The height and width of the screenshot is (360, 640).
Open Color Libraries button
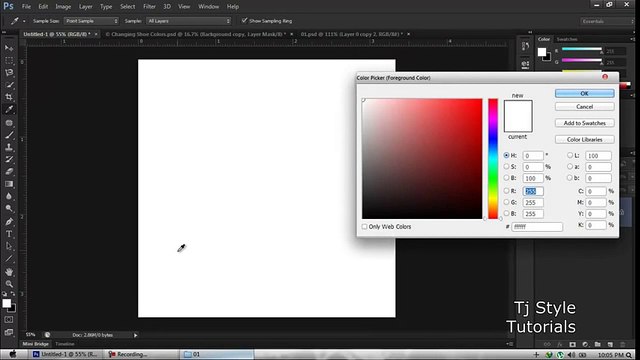(584, 140)
